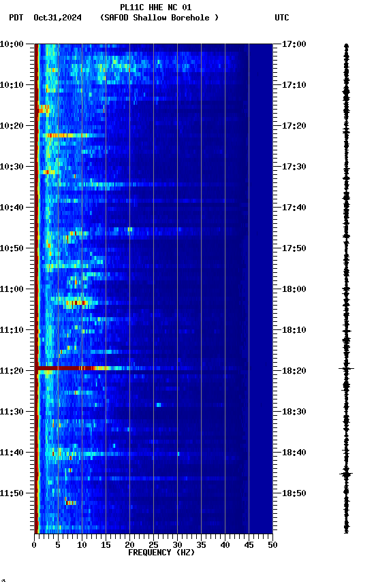Click the 18:30 UTC time label
Image resolution: width=376 pixels, height=588 pixels.
[294, 412]
